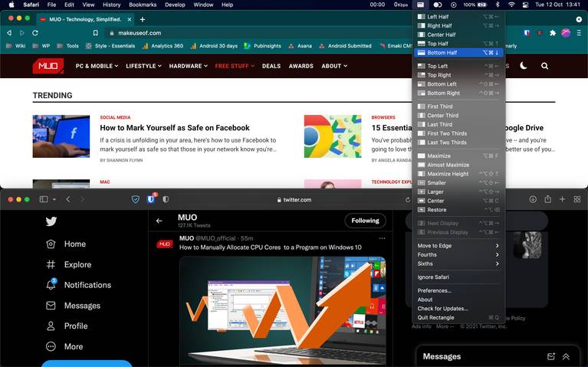This screenshot has height=367, width=588.
Task: Choose Center Third in the Rectangle menu
Action: pos(458,116)
